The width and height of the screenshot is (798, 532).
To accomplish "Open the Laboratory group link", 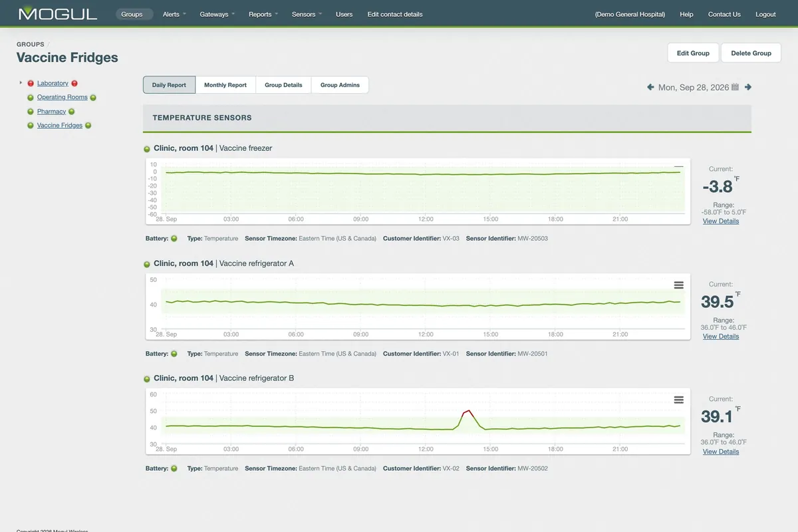I will coord(53,83).
